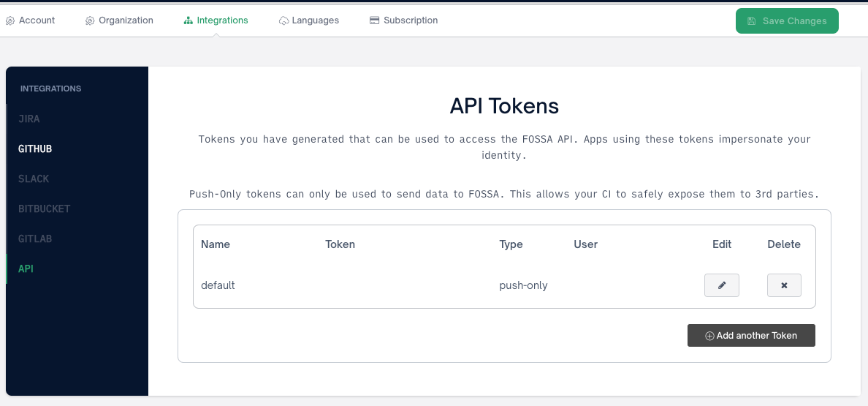This screenshot has height=406, width=868.
Task: Delete the default token with X icon
Action: [784, 285]
